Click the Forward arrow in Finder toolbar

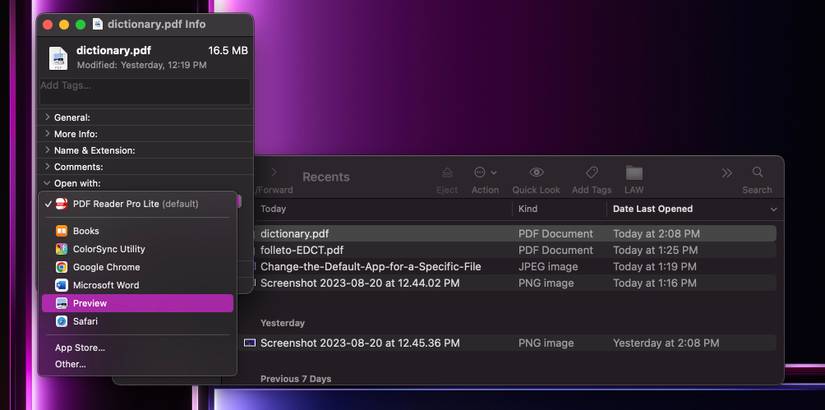tap(274, 173)
